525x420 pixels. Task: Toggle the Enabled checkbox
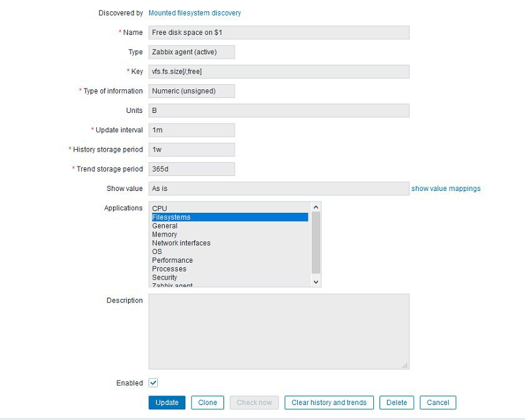coord(154,383)
